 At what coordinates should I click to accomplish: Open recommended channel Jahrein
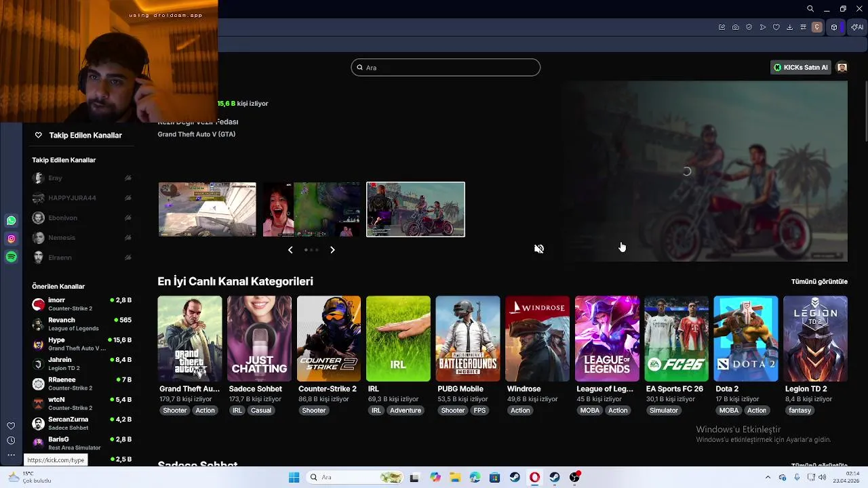point(81,364)
